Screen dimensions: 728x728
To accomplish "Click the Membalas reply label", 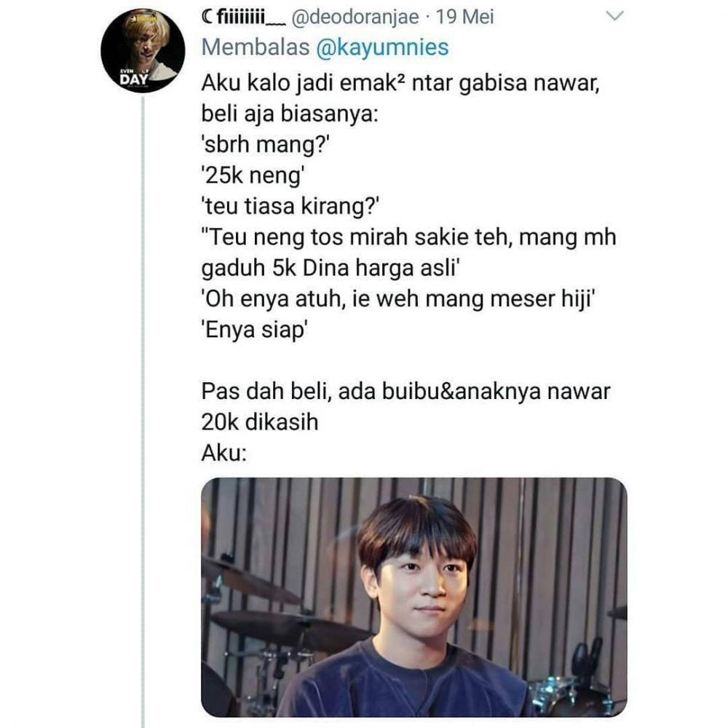I will click(256, 47).
